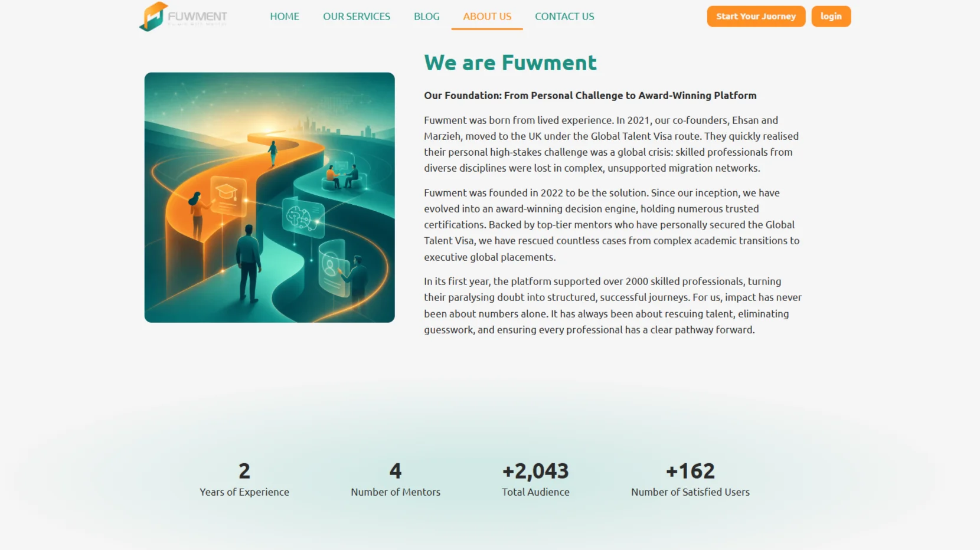Click the +162 Satisfied Users counter
980x550 pixels.
pos(690,480)
